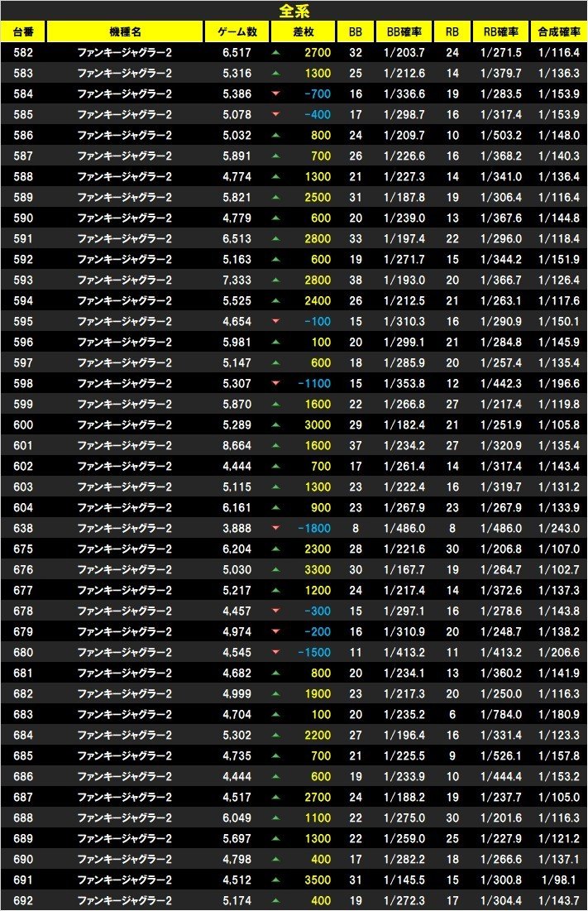Click the red down arrow in row 638
Image resolution: width=588 pixels, height=911 pixels.
(275, 528)
